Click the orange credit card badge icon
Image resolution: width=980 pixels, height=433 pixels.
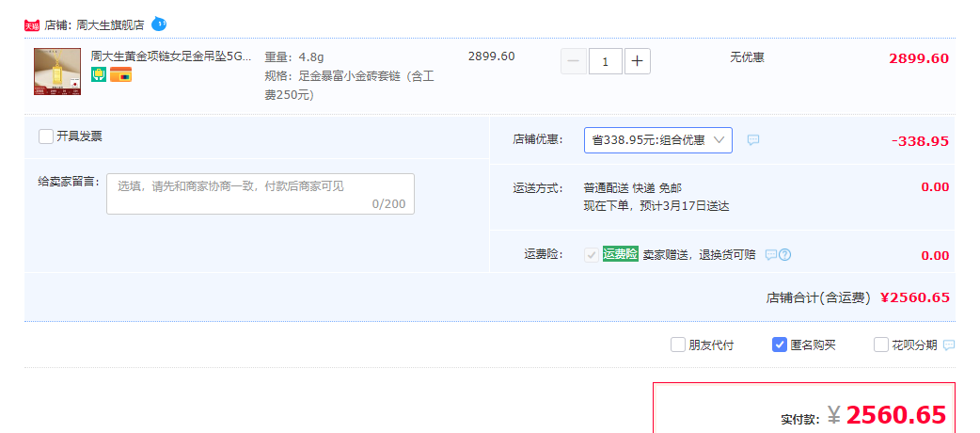click(x=120, y=74)
